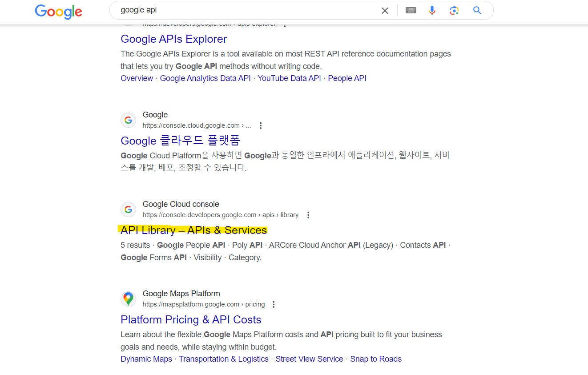Open Street View Service sitelink
The image size is (588, 375).
coord(309,359)
